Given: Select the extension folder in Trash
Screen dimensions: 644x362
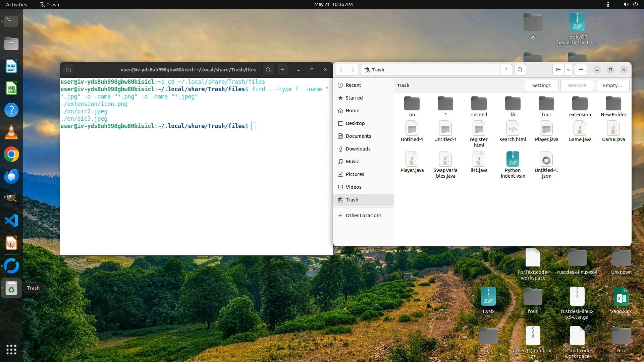Looking at the screenshot, I should (x=580, y=104).
